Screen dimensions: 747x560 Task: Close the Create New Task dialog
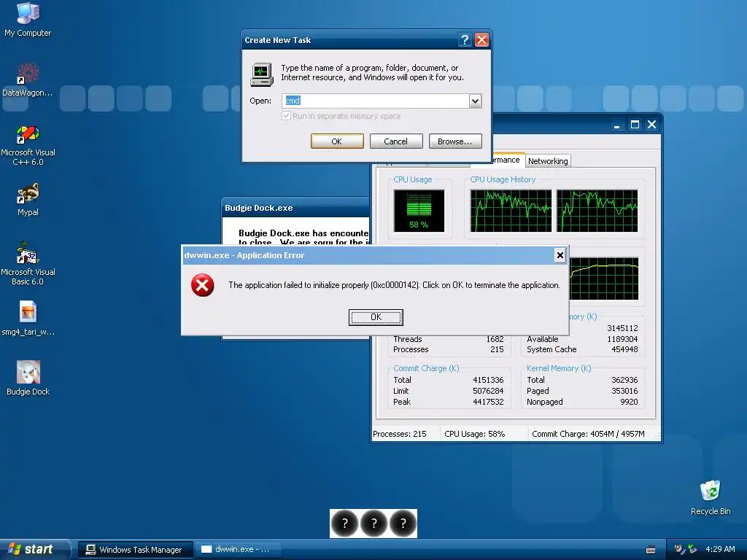pyautogui.click(x=481, y=40)
